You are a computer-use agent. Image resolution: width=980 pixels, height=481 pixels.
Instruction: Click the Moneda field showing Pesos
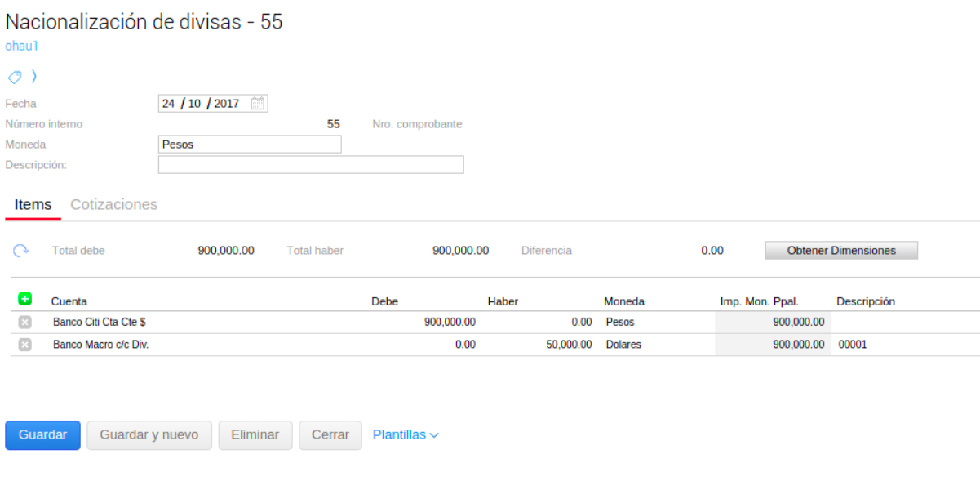[x=249, y=145]
